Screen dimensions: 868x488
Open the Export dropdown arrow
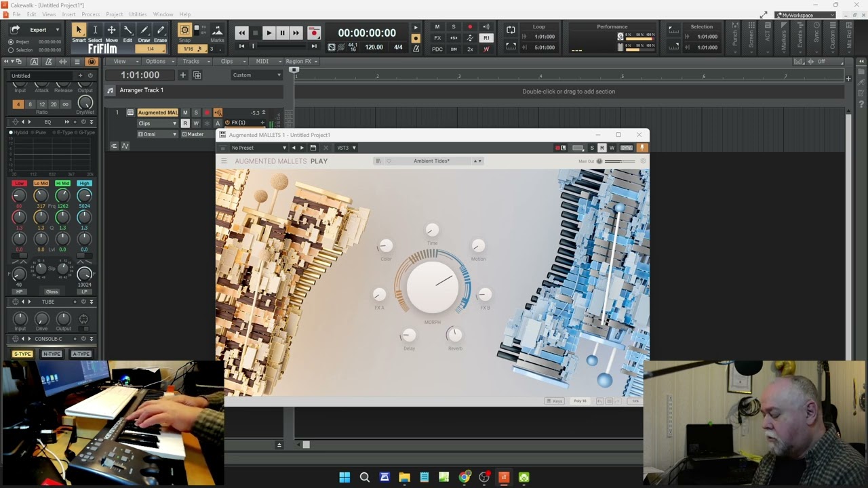coord(57,30)
